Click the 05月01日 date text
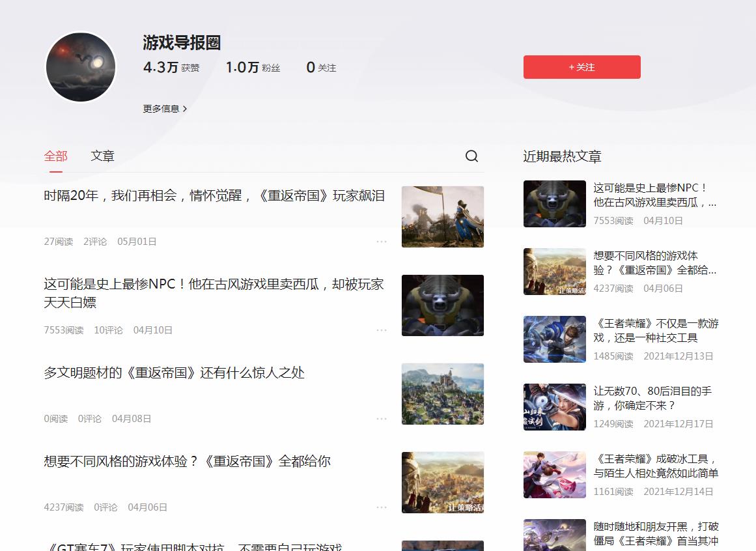This screenshot has width=756, height=551. coord(137,242)
